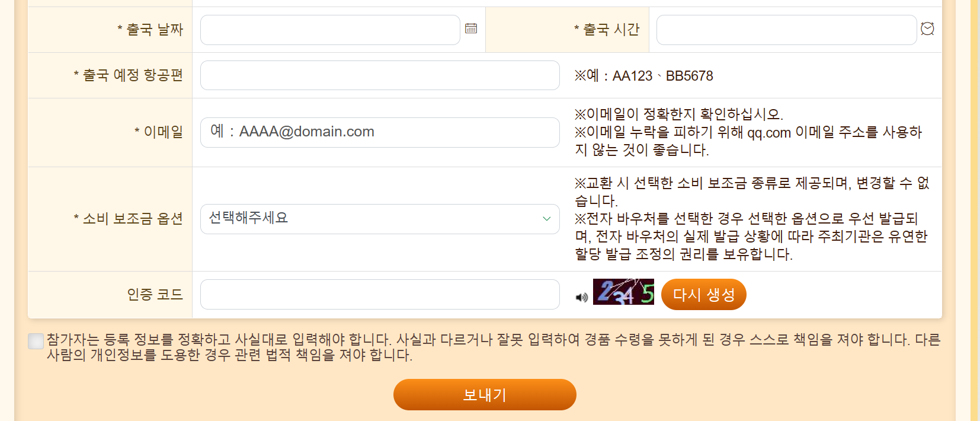Click the 이메일 label

(x=159, y=132)
